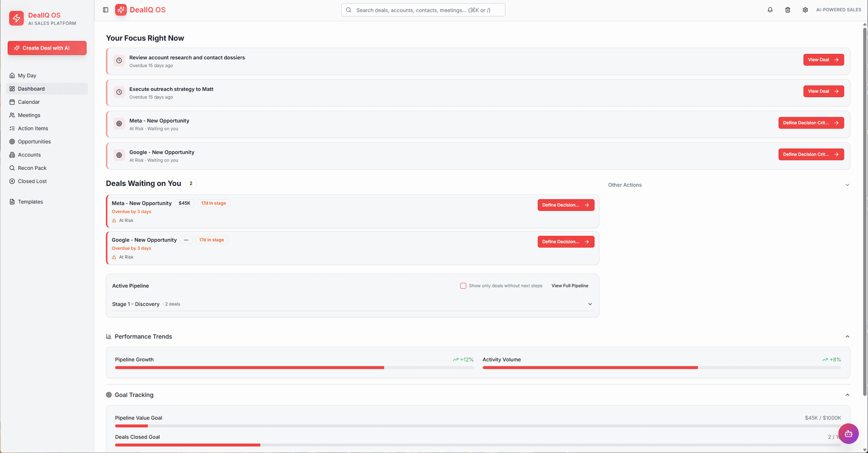Image resolution: width=868 pixels, height=453 pixels.
Task: Toggle the sidebar panel icon
Action: click(x=105, y=10)
